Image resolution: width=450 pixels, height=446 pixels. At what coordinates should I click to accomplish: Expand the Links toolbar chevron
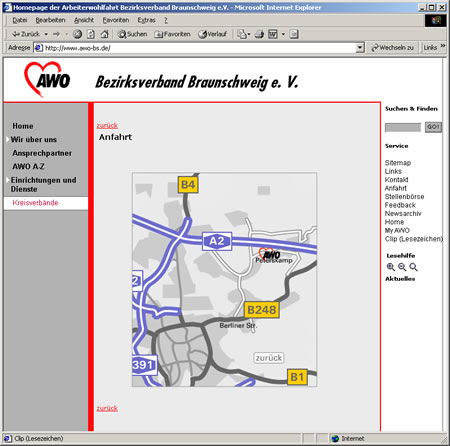(443, 46)
